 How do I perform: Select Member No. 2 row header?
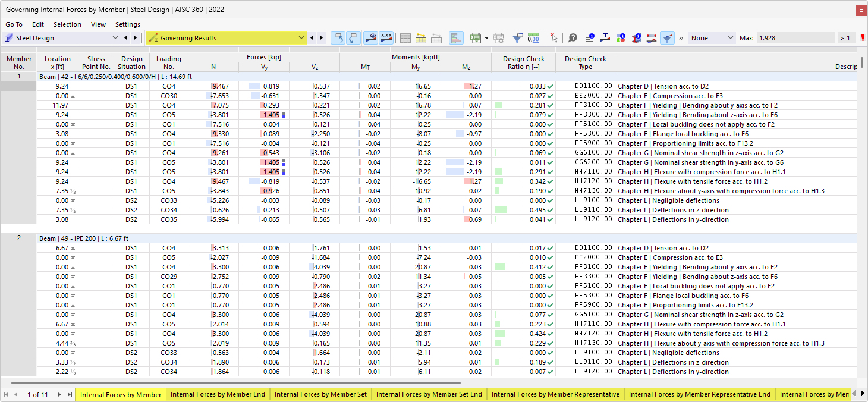(x=18, y=238)
